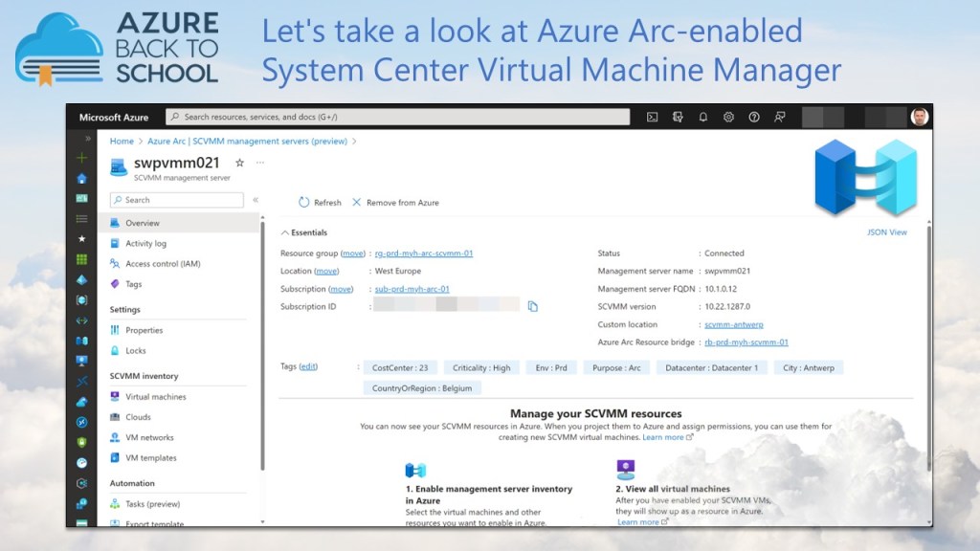
Task: Select Access control (IAM) menu item
Action: click(162, 264)
